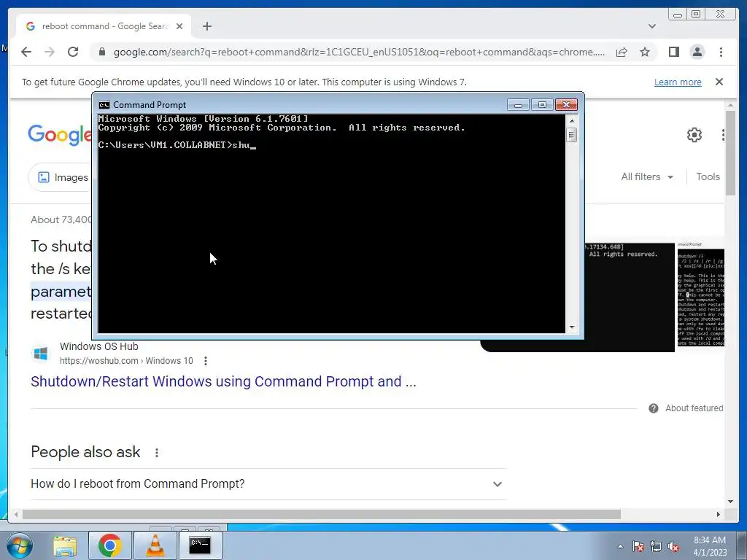Screen dimensions: 747x560
Task: Toggle Chrome side panel
Action: [673, 52]
